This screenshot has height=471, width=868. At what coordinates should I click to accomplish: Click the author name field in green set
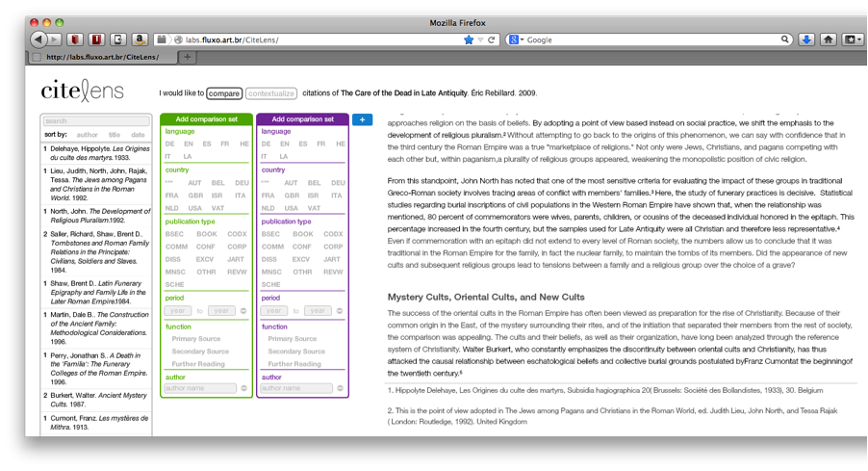pos(200,388)
